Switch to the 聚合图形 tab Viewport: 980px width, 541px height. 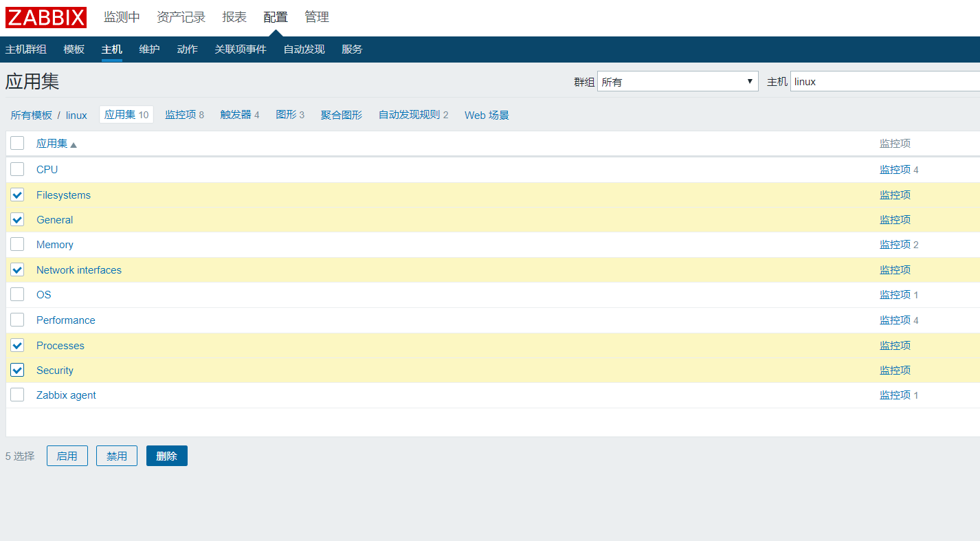pos(342,115)
